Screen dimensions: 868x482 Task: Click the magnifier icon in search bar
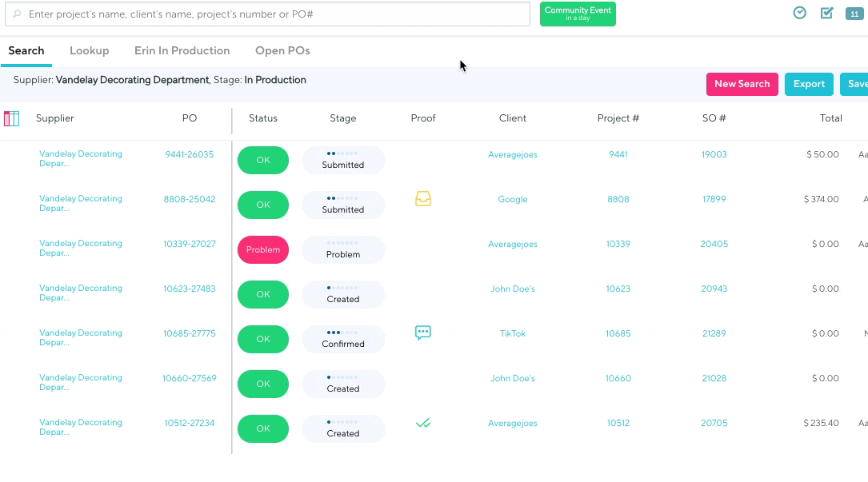point(17,14)
